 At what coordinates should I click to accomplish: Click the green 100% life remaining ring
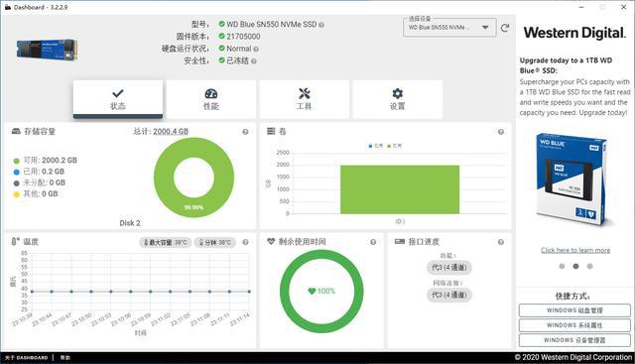(321, 292)
